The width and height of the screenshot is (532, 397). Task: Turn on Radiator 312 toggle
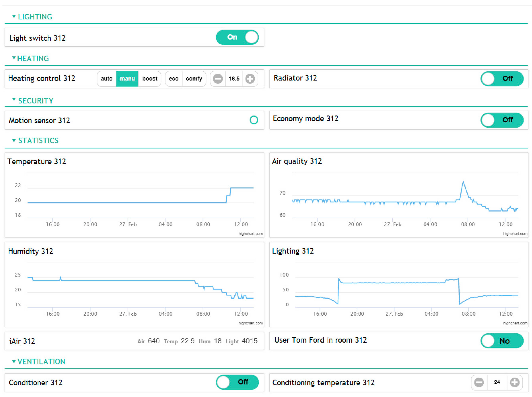coord(502,79)
